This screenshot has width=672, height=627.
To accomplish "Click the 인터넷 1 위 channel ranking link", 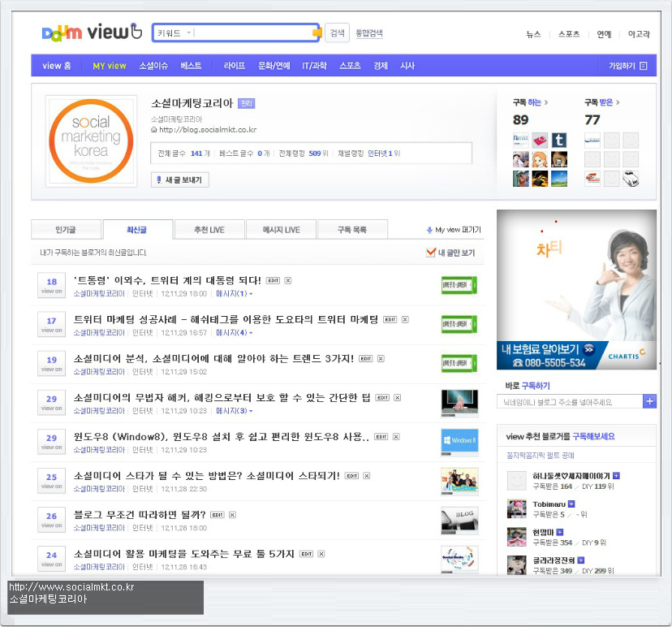I will tap(384, 154).
